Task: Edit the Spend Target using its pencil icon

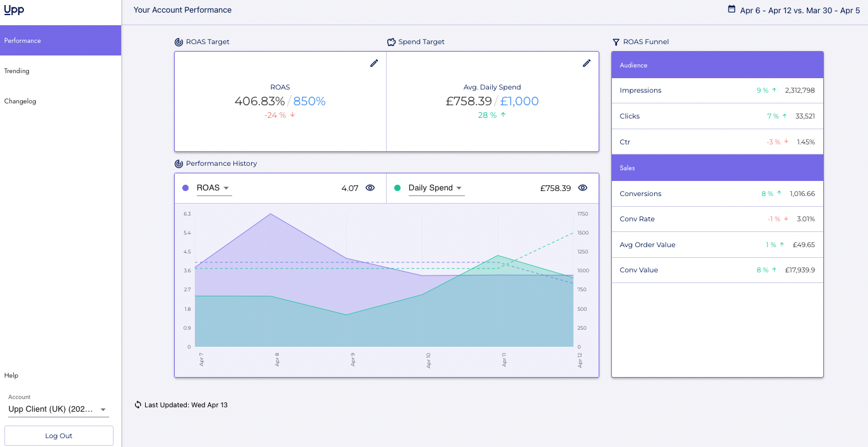Action: tap(587, 63)
